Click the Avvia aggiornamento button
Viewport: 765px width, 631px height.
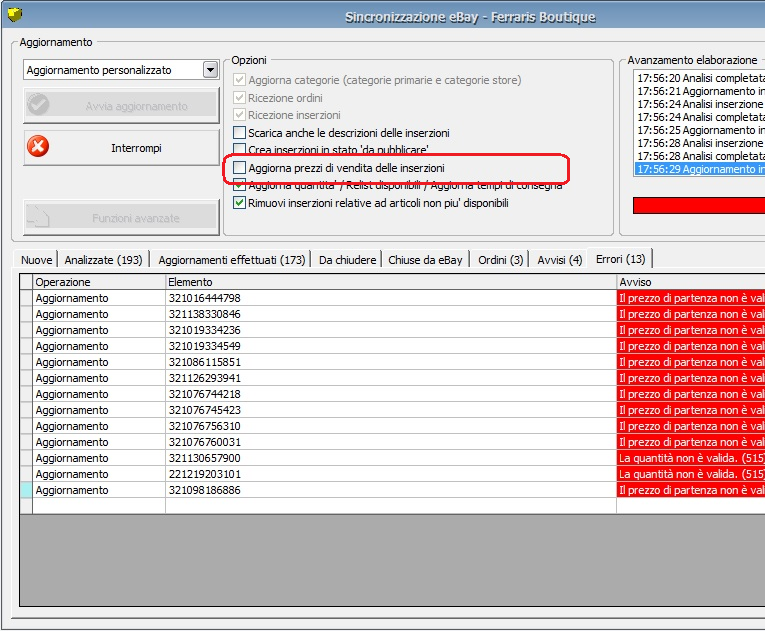click(121, 105)
